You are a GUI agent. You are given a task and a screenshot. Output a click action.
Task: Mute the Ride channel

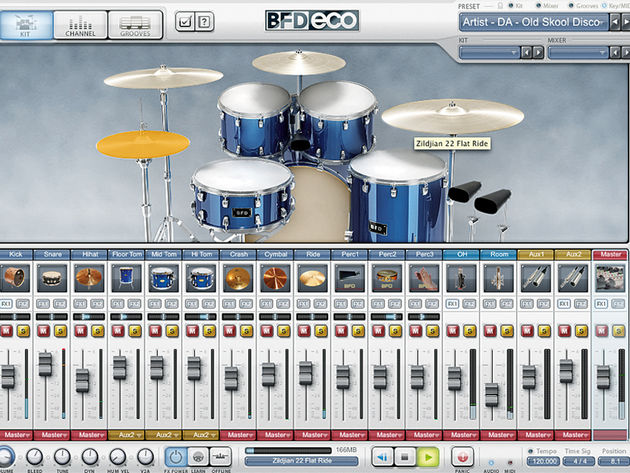click(x=304, y=331)
